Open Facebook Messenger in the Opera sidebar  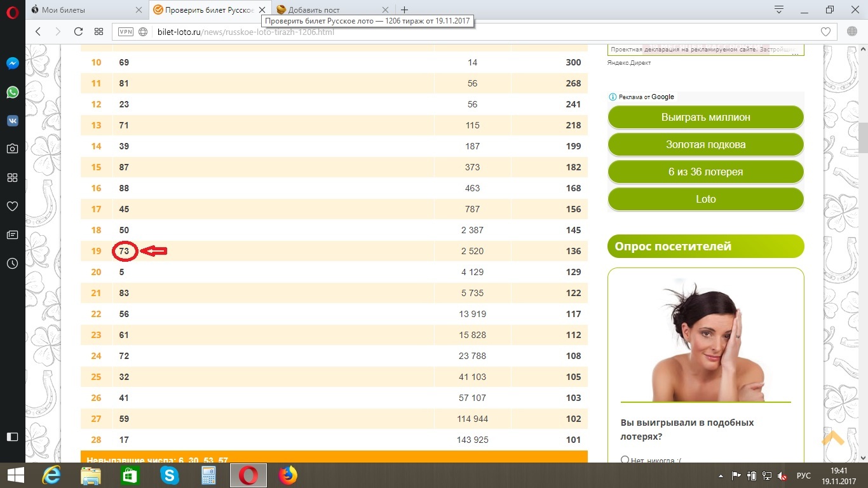pos(12,64)
